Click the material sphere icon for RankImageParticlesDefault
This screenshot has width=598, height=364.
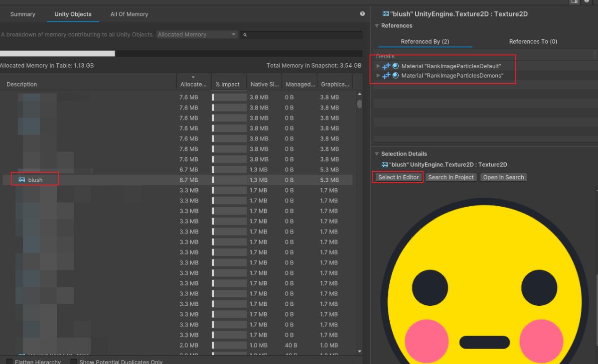point(396,66)
